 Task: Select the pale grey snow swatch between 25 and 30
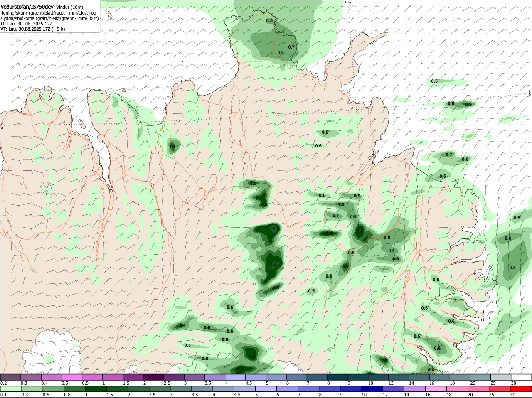pos(500,377)
